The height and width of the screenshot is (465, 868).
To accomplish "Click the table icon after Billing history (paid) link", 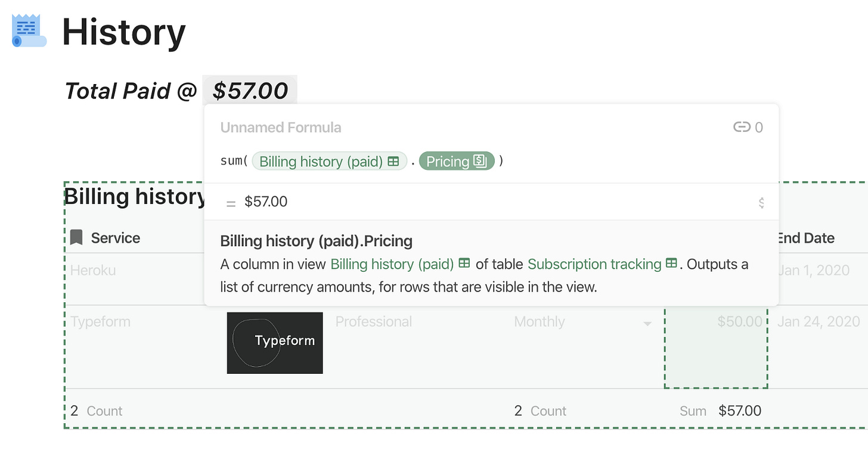I will coord(464,263).
